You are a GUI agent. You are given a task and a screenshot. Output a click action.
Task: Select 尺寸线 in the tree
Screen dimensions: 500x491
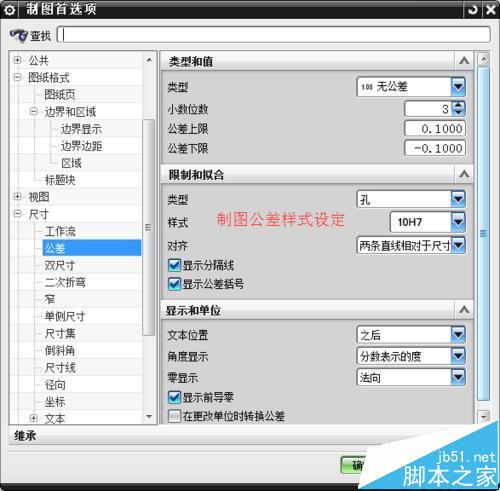[x=60, y=368]
